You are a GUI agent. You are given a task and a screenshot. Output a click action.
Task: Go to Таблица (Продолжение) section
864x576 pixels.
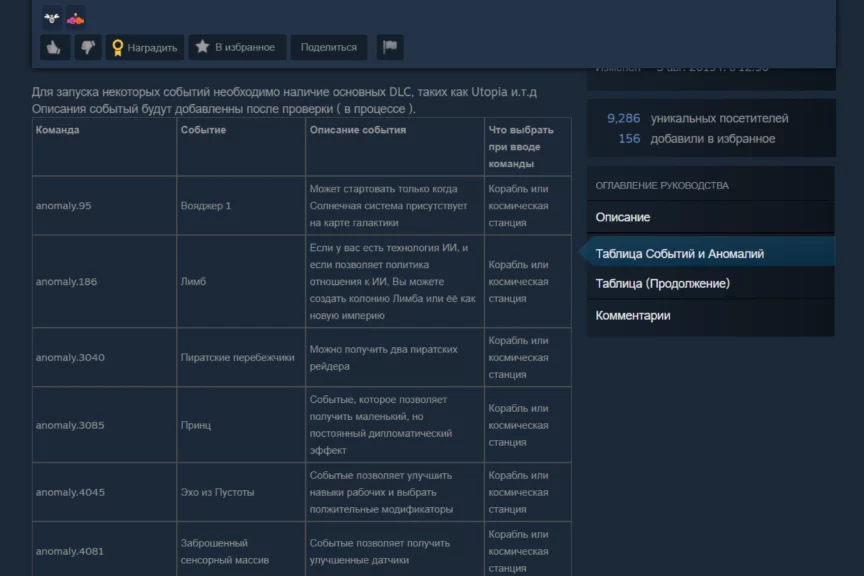(662, 284)
